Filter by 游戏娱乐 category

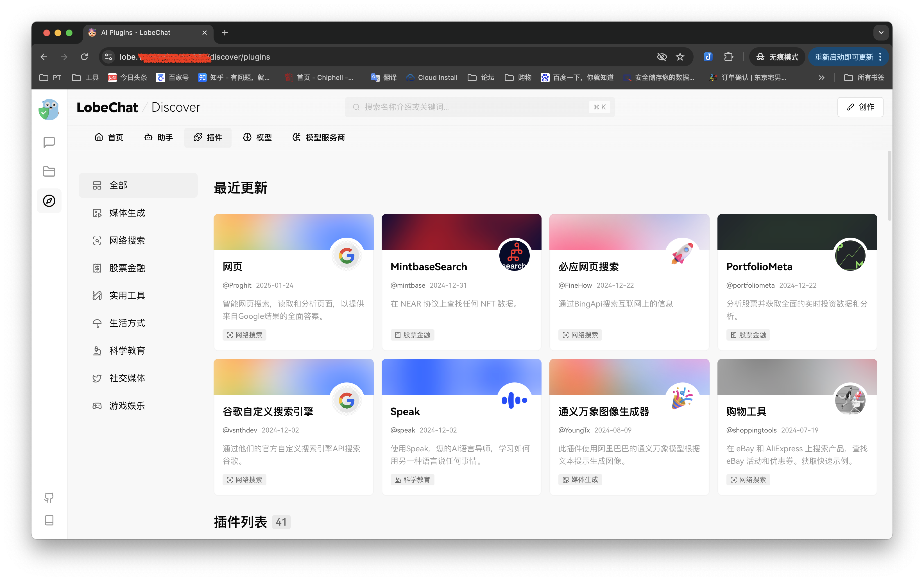138,406
